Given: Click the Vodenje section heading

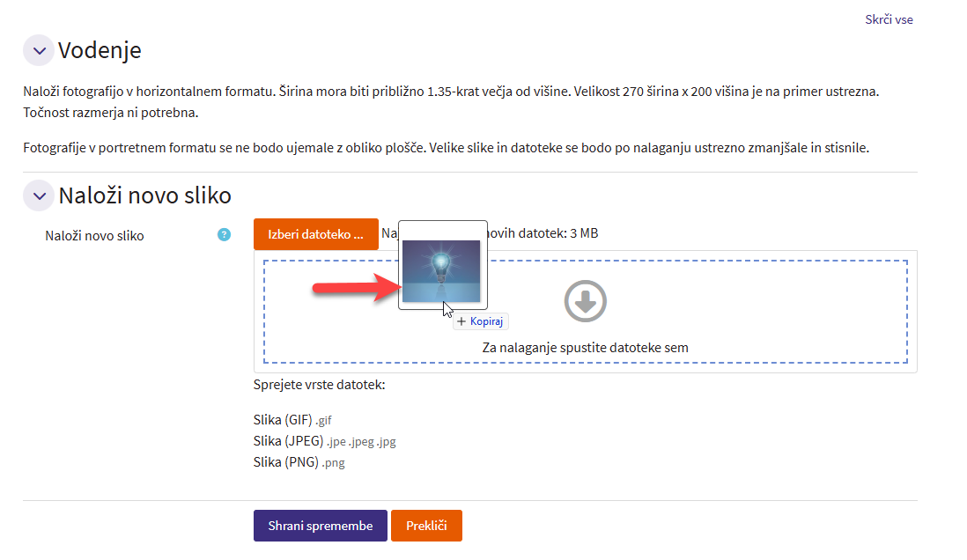Looking at the screenshot, I should [100, 51].
